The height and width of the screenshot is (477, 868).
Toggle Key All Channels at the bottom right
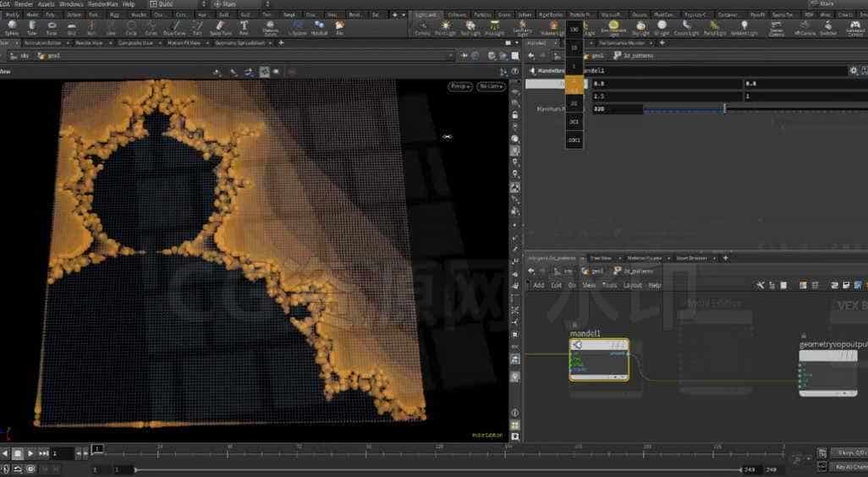point(851,468)
